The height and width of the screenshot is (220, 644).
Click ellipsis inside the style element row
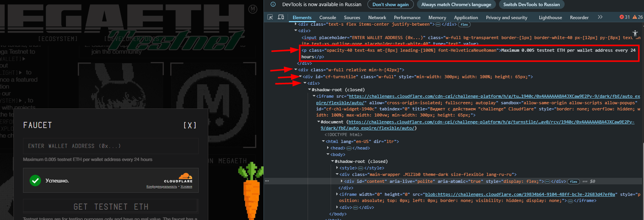360,168
